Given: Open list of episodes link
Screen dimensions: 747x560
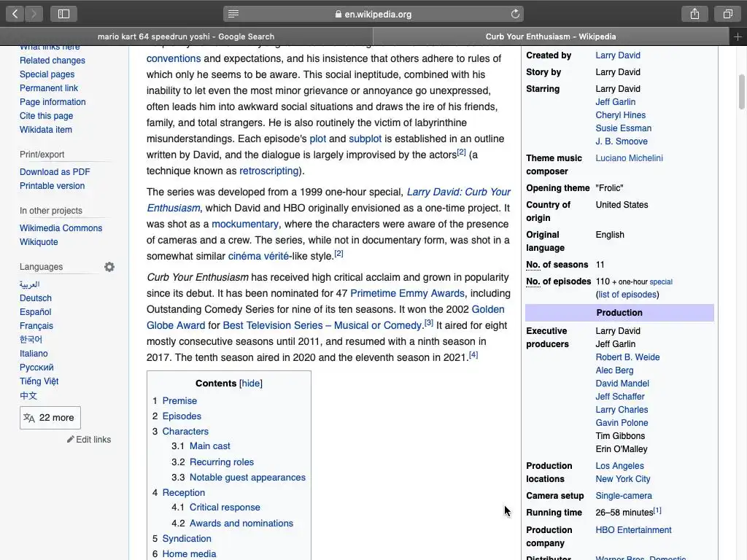Looking at the screenshot, I should tap(627, 295).
